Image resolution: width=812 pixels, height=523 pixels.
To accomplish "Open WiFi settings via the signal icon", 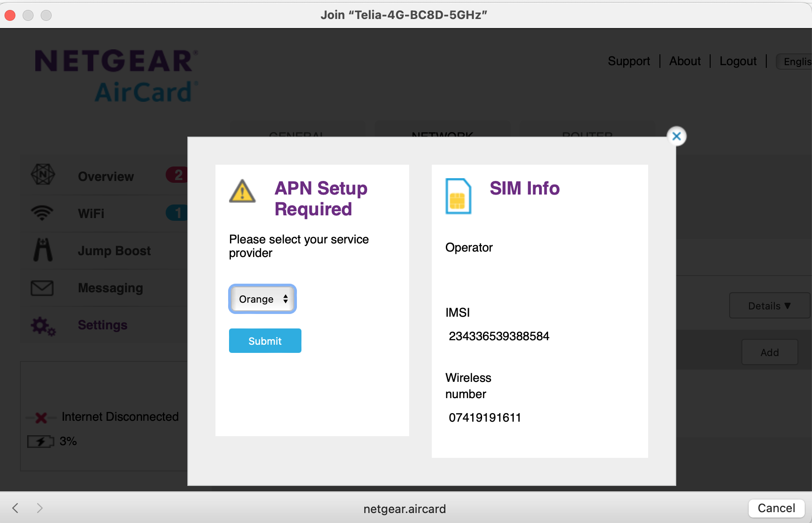I will pyautogui.click(x=43, y=212).
